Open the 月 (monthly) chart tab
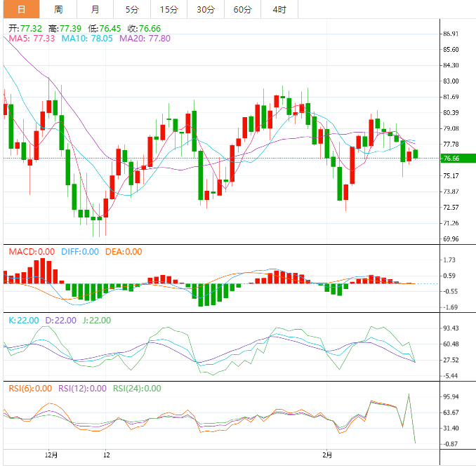This screenshot has width=476, height=470. (x=95, y=9)
